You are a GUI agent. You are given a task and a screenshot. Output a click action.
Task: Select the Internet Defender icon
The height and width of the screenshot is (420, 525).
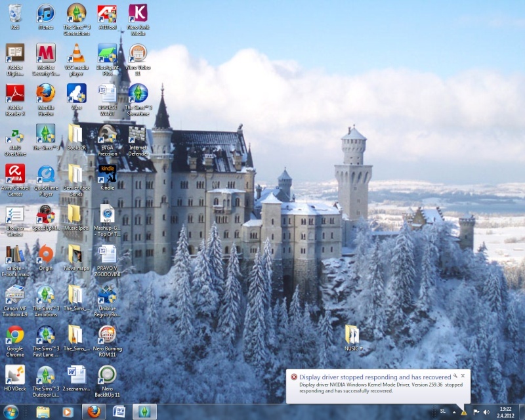[x=138, y=140]
